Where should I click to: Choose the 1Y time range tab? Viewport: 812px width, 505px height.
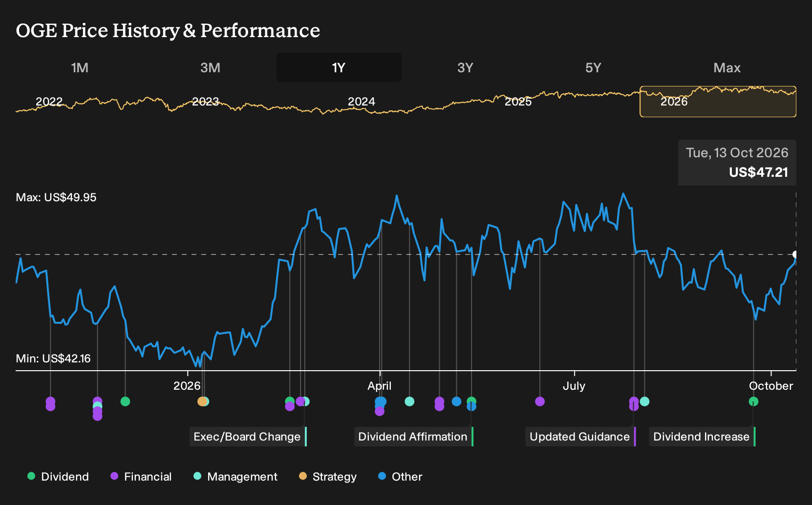339,67
